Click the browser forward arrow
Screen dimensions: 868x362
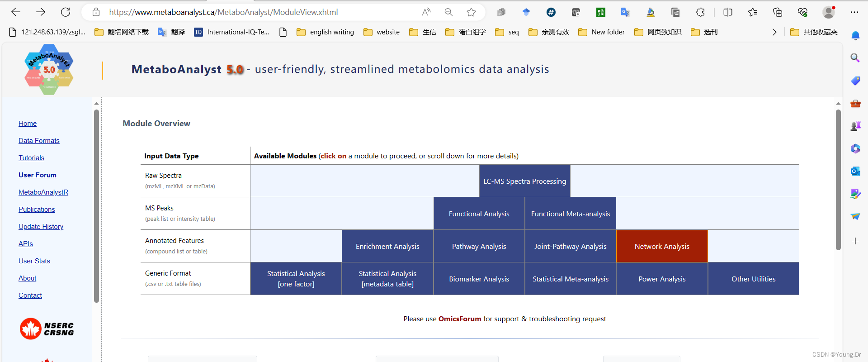[x=41, y=12]
